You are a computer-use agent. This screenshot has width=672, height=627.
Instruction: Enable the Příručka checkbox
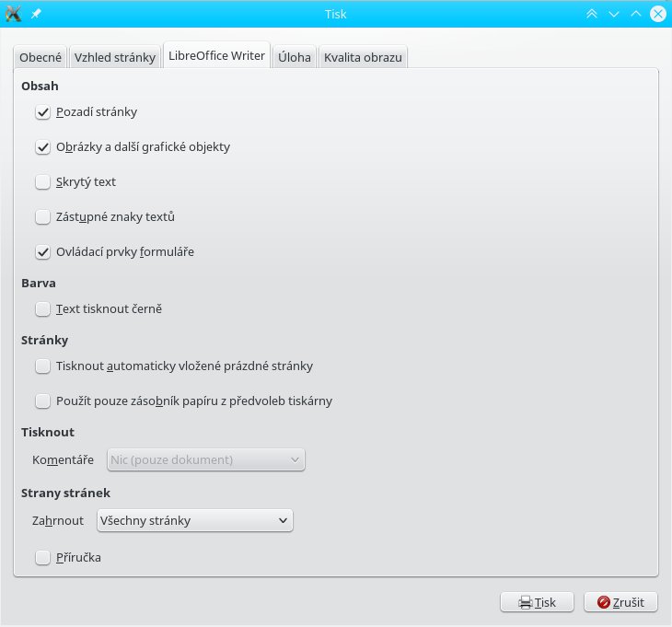[43, 558]
